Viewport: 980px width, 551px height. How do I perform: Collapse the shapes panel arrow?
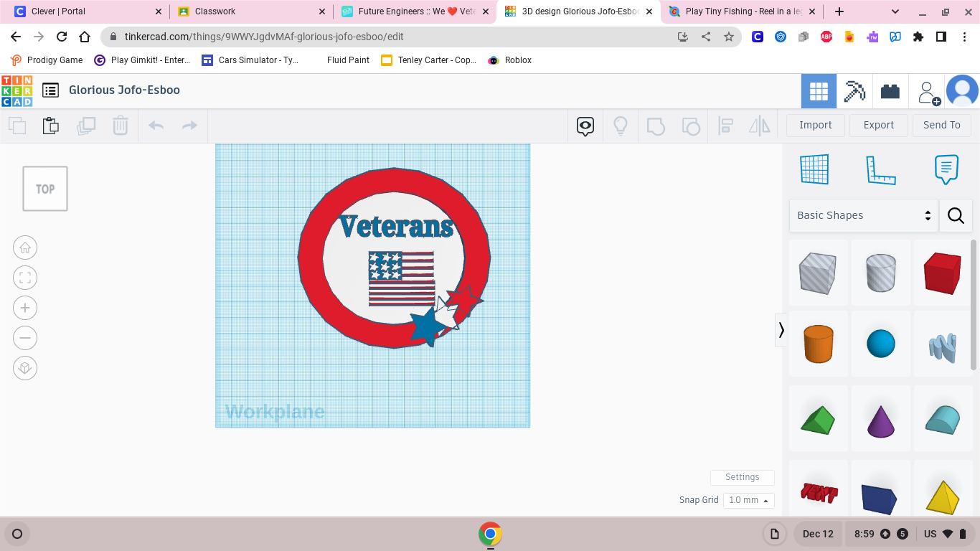[x=781, y=330]
